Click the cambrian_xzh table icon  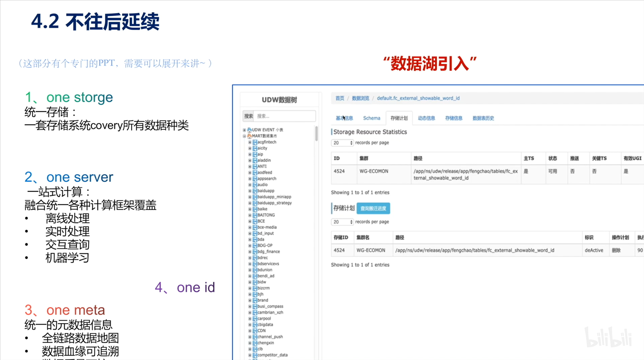point(255,312)
